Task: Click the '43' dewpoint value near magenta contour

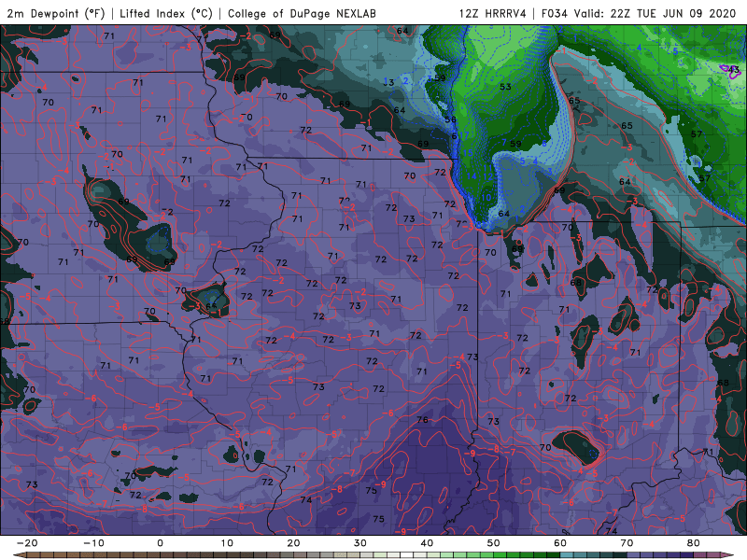Action: 734,71
